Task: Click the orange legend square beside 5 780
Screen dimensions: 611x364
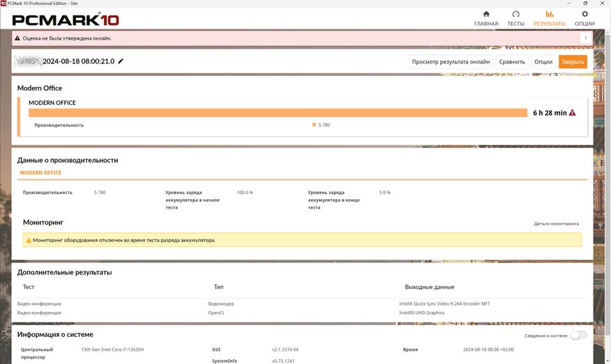Action: pos(314,125)
